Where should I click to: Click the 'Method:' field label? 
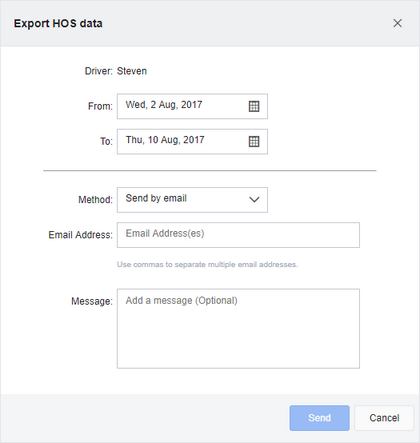click(95, 200)
